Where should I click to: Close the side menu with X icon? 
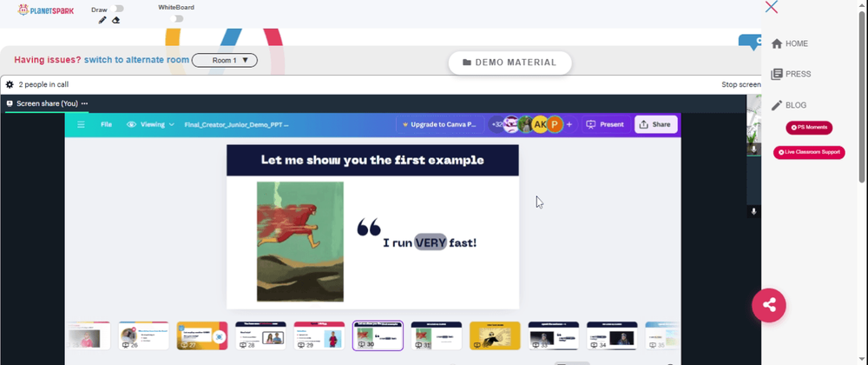[771, 7]
